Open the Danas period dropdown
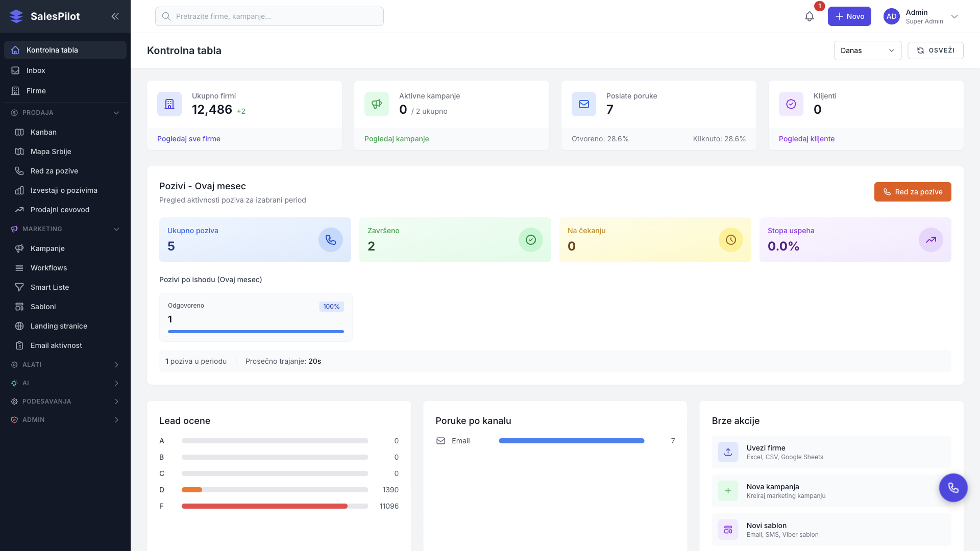The image size is (980, 551). point(867,51)
